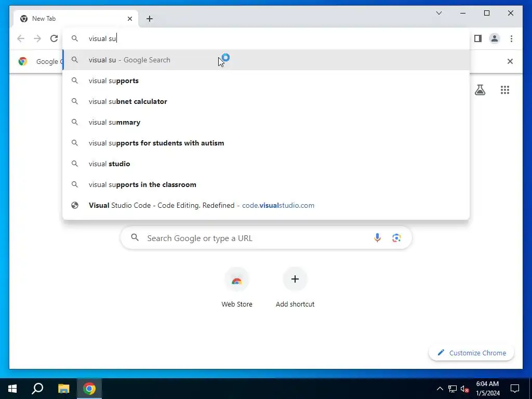This screenshot has height=399, width=532.
Task: Select 'visual su - Google Search' suggestion
Action: coord(266,60)
